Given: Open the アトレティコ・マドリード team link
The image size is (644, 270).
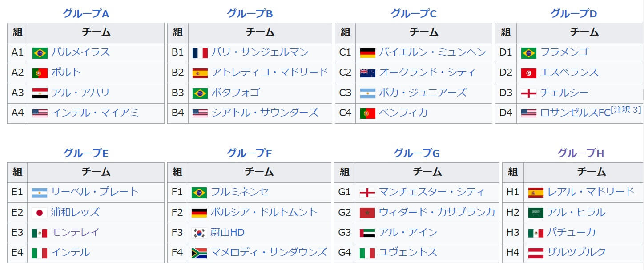Looking at the screenshot, I should [x=270, y=72].
